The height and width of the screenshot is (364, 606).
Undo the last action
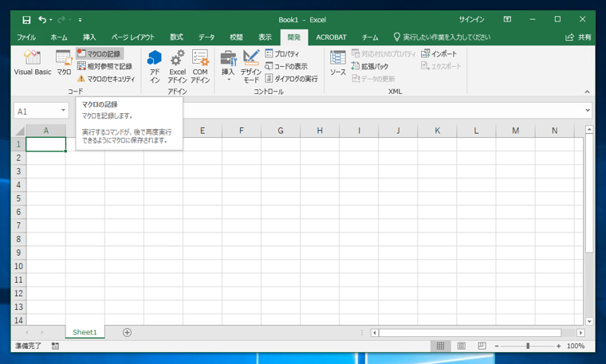[42, 19]
